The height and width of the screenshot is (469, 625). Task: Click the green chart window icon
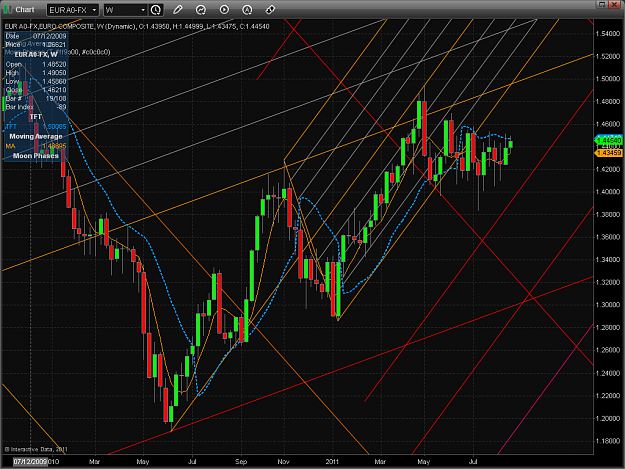point(8,9)
